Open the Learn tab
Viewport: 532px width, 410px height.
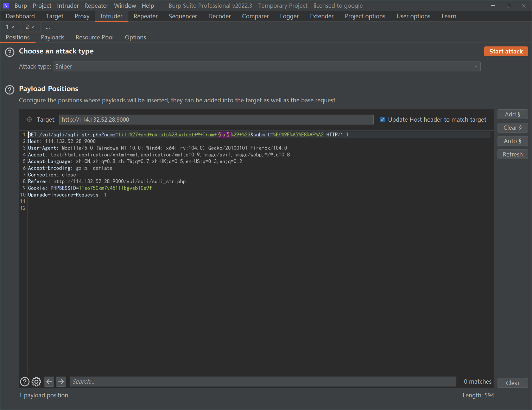(x=449, y=16)
